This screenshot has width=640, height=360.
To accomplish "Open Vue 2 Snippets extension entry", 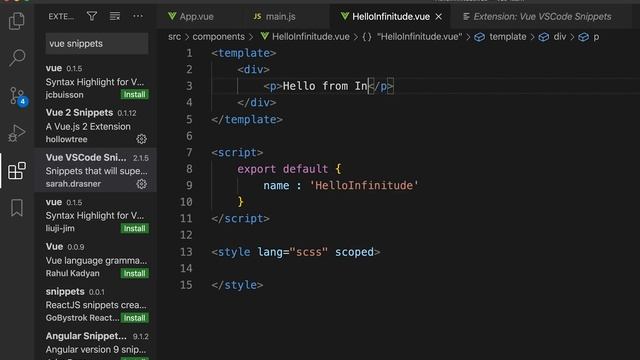I will click(x=96, y=126).
